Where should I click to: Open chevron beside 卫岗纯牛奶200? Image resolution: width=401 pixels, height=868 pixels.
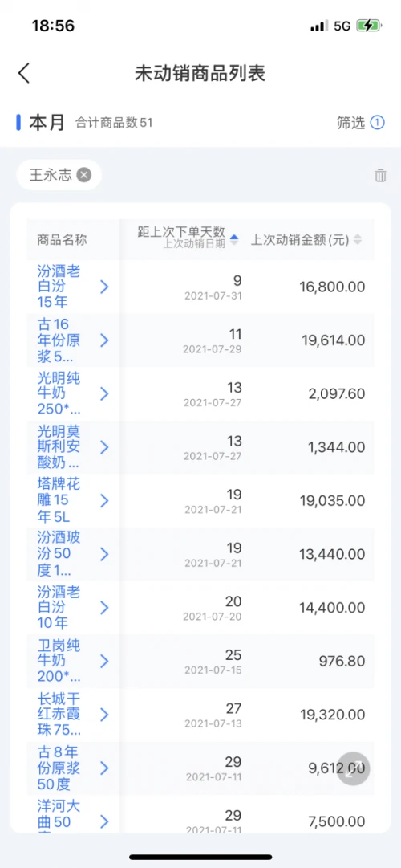coord(104,661)
